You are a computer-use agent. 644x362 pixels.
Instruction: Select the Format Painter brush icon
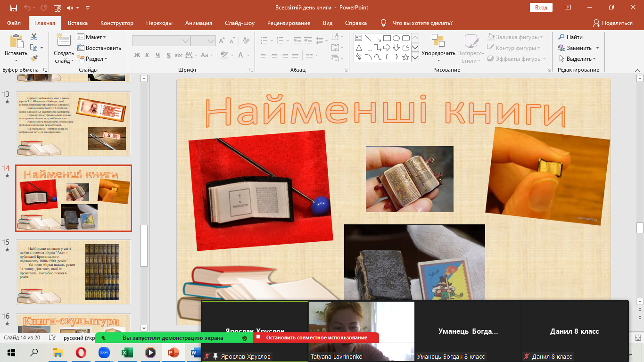[x=34, y=58]
